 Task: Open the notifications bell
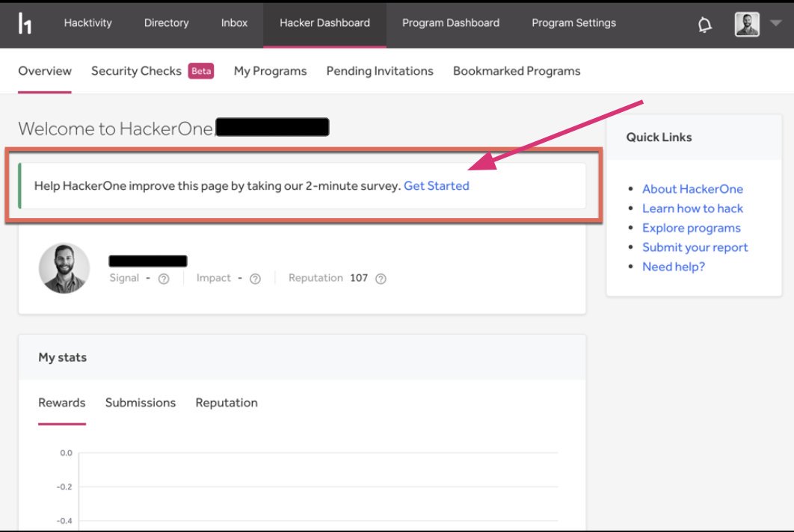coord(704,25)
